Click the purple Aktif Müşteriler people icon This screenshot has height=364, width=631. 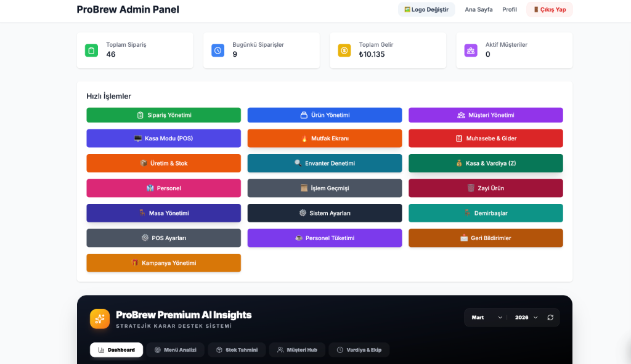point(470,51)
